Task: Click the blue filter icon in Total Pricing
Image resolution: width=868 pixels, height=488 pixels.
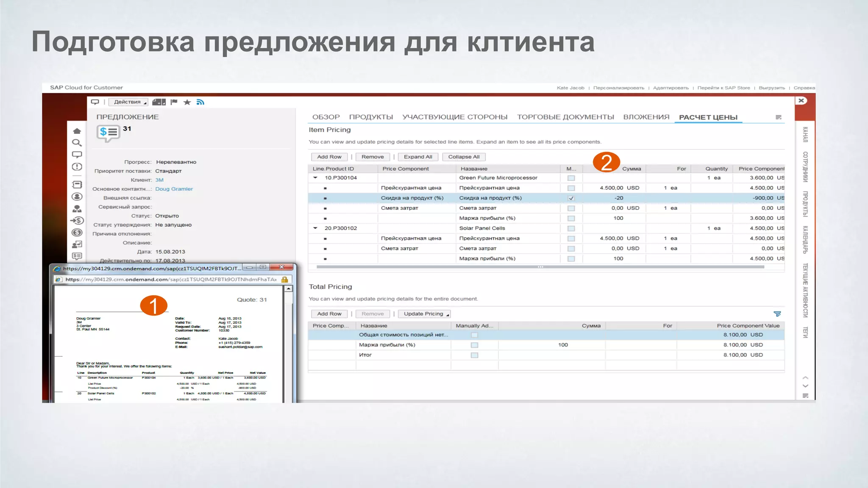Action: point(777,314)
